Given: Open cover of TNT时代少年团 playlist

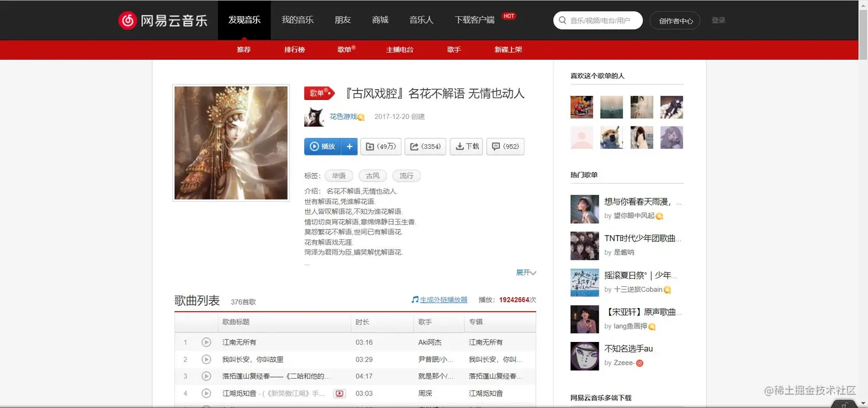Looking at the screenshot, I should (x=584, y=246).
